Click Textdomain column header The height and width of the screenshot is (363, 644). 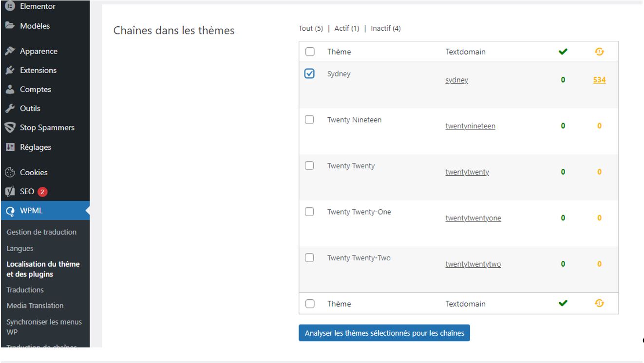pyautogui.click(x=466, y=52)
